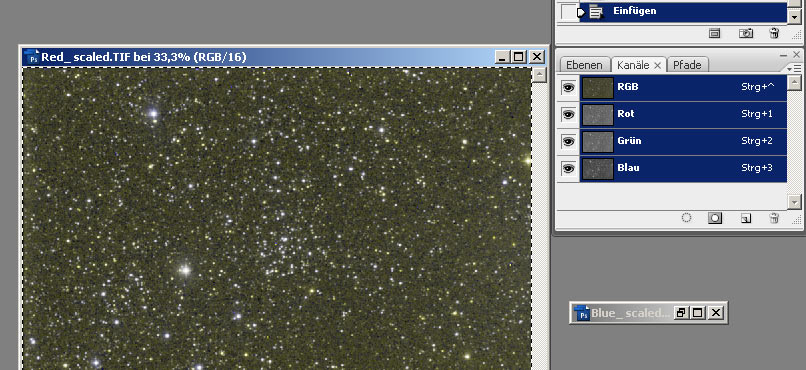Viewport: 806px width, 370px height.
Task: Toggle RGB composite channel visibility
Action: pyautogui.click(x=568, y=88)
